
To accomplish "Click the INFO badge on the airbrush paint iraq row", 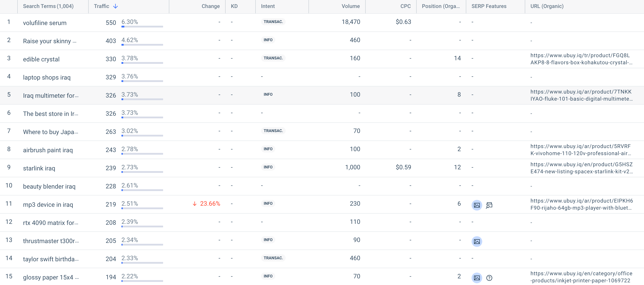I will pos(268,149).
